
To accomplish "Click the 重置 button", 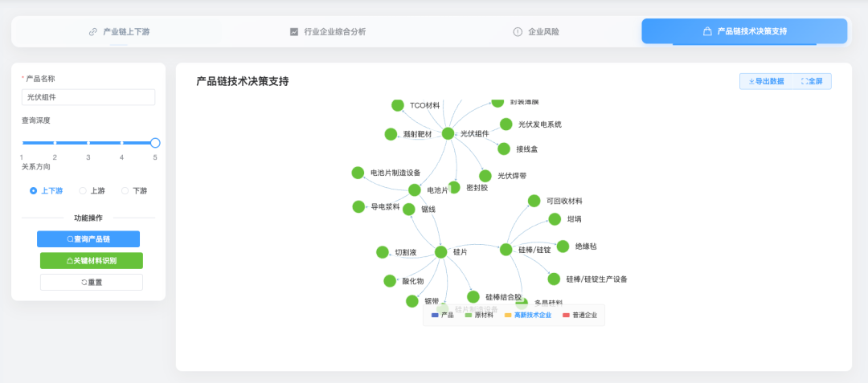I will coord(92,282).
